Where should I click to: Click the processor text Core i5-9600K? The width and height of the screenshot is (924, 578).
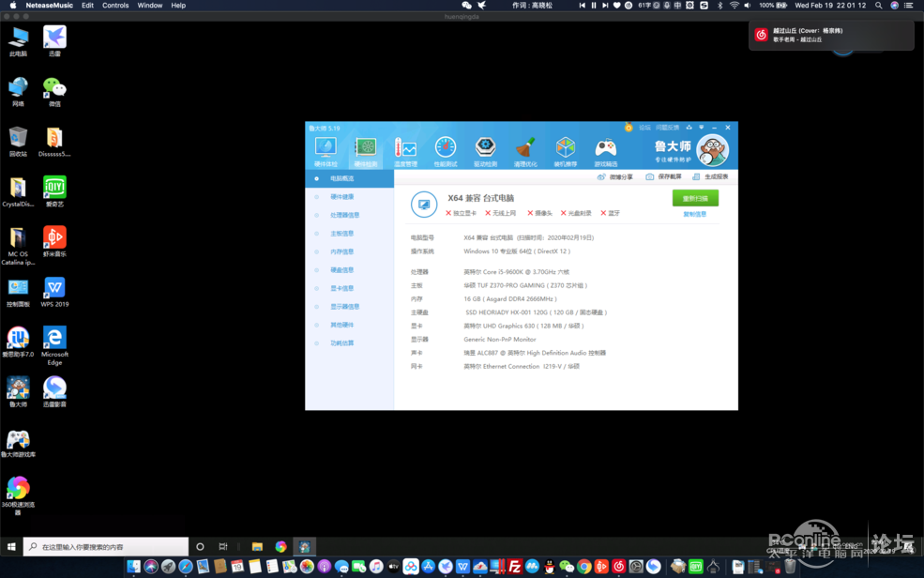coord(517,272)
